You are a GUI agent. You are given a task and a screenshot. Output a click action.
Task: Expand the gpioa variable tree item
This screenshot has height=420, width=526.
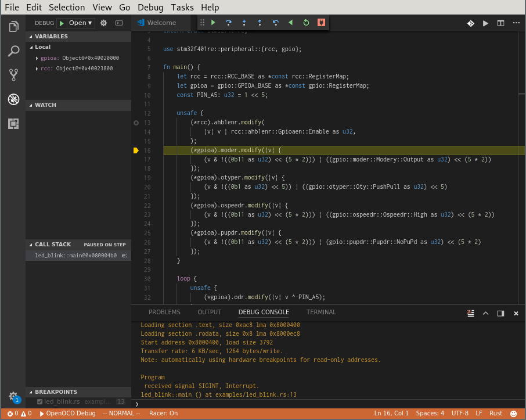pos(38,58)
